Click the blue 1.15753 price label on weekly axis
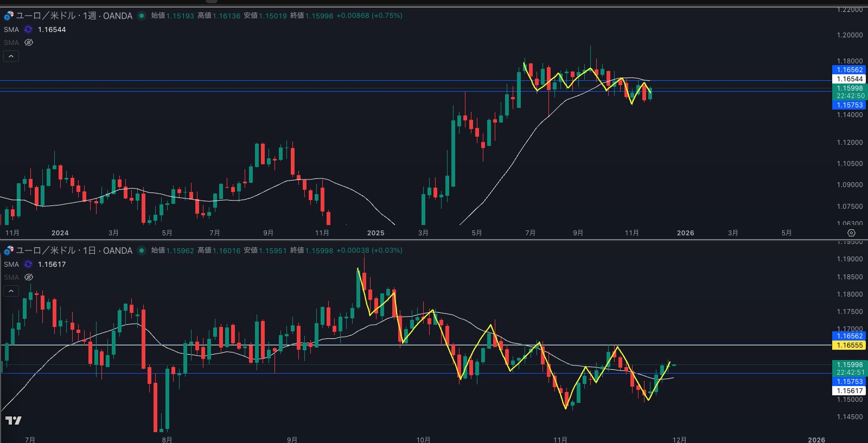This screenshot has width=868, height=443. pos(850,105)
